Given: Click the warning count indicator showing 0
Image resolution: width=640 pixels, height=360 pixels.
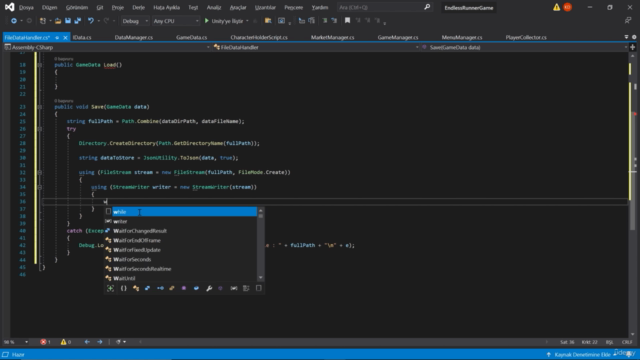Looking at the screenshot, I should [66, 342].
